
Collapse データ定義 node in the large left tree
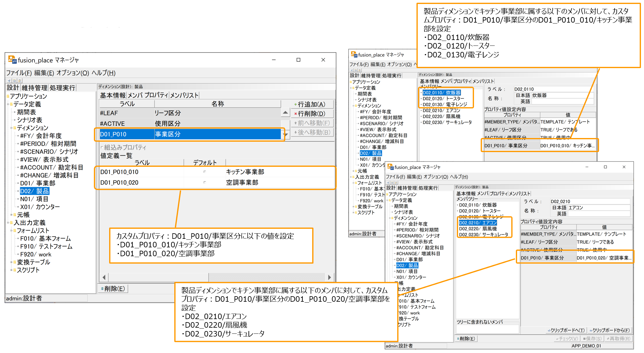click(8, 104)
